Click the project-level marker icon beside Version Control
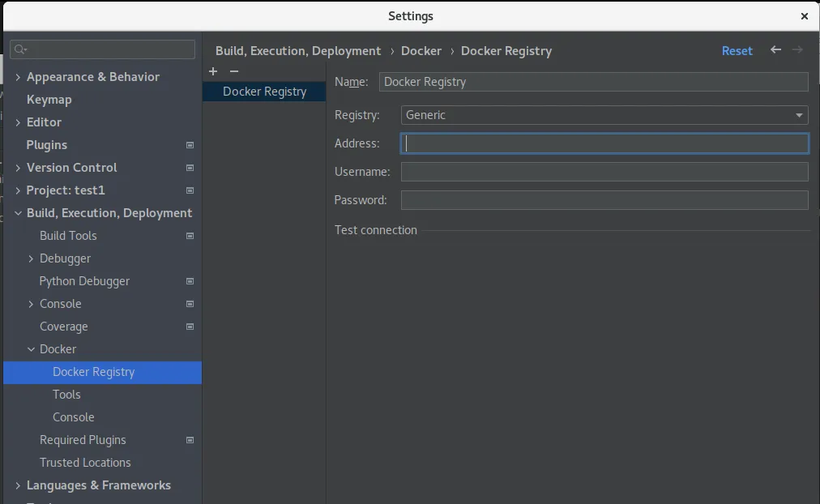This screenshot has width=820, height=504. tap(190, 168)
